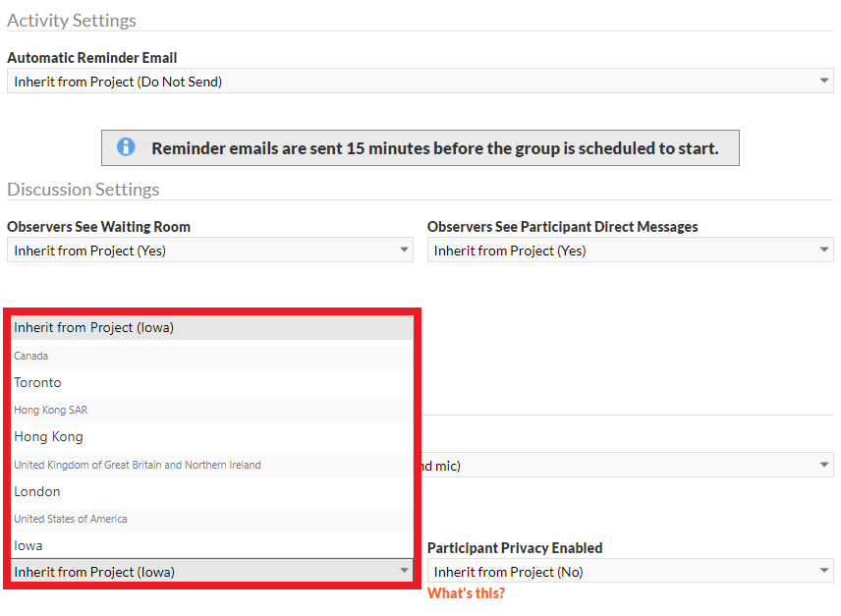Choose Hong Kong city option
The image size is (841, 616).
pyautogui.click(x=212, y=437)
